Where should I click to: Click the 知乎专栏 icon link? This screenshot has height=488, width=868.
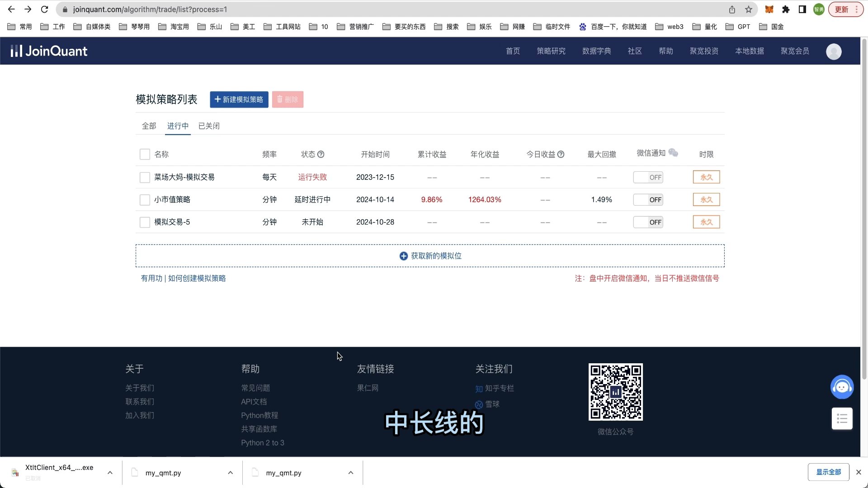click(x=479, y=389)
